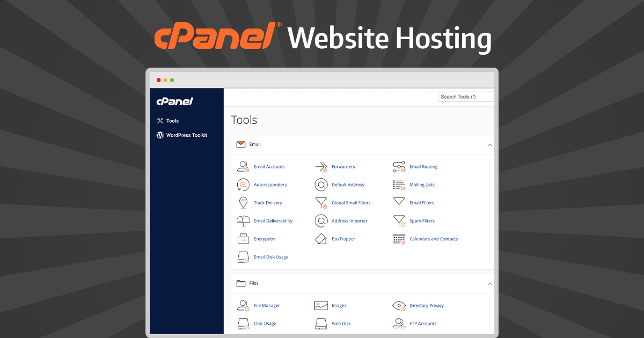The width and height of the screenshot is (644, 338).
Task: Open the Email Accounts link
Action: click(269, 167)
